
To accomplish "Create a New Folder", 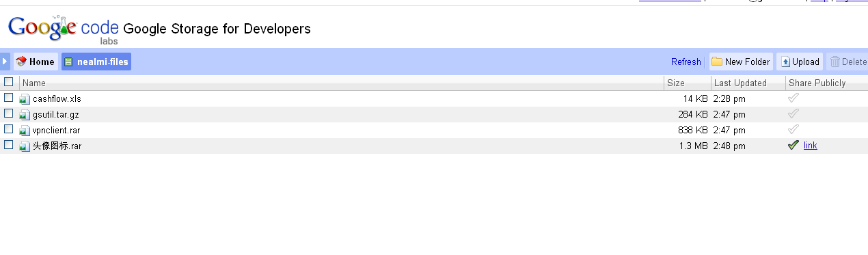I will [741, 62].
